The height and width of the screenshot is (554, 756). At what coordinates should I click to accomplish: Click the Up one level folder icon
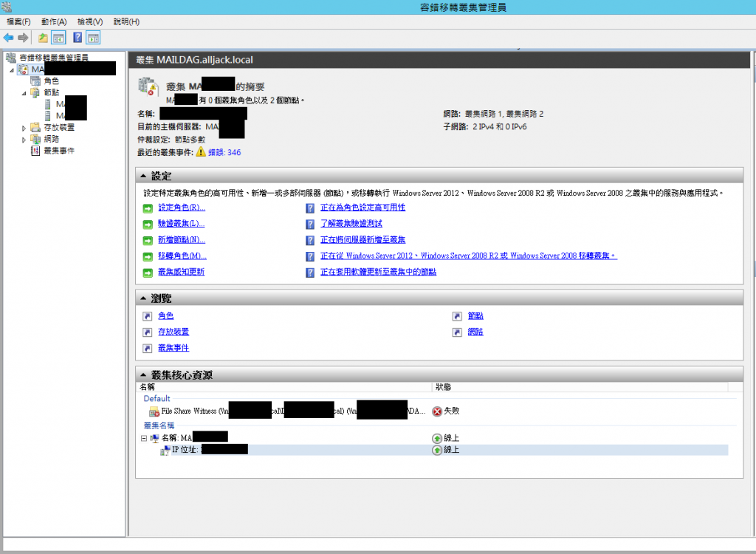coord(43,38)
